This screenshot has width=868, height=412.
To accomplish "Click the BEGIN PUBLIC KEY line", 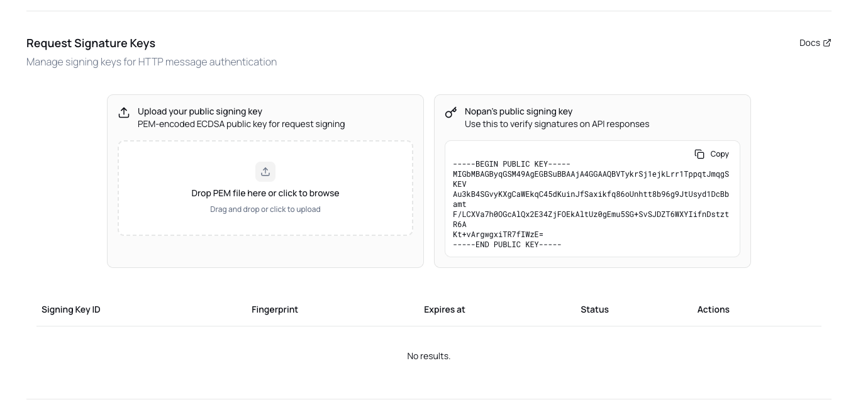I will [511, 164].
